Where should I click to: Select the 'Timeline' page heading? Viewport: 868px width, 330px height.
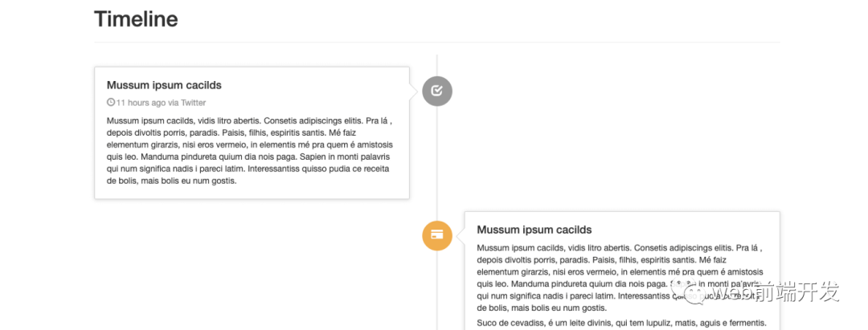(x=136, y=19)
